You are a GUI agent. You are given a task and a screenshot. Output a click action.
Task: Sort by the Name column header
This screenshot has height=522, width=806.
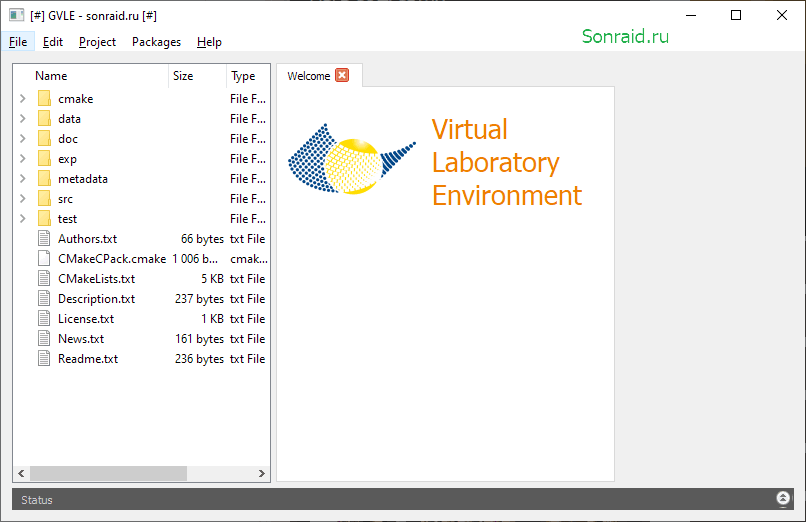click(91, 76)
